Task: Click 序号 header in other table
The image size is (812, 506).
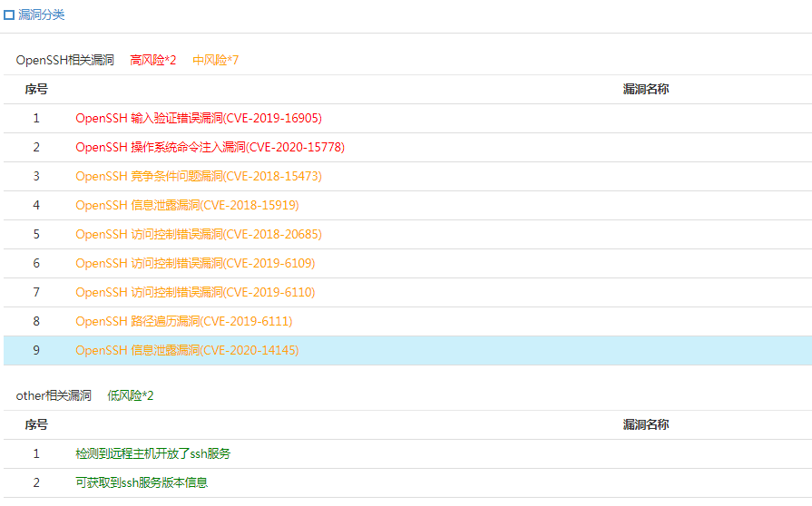Action: 36,424
